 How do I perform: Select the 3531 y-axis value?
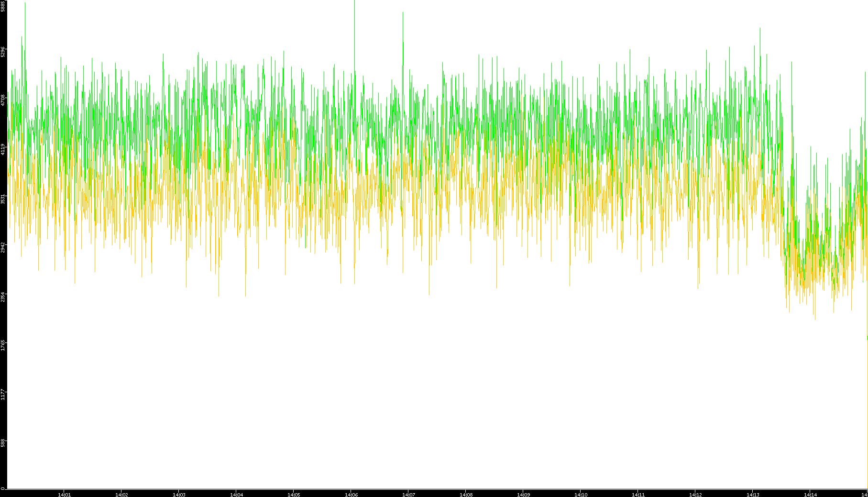[x=3, y=199]
